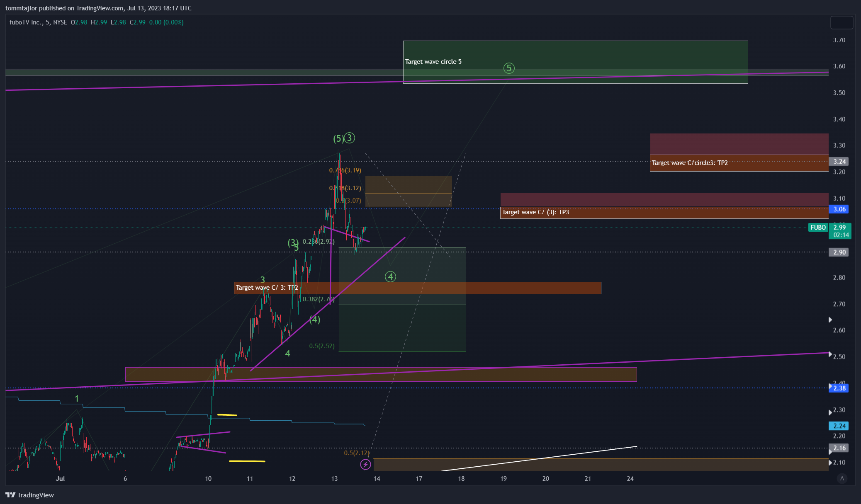Viewport: 861px width, 504px height.
Task: Click the Fibonacci 0.786(3.19) label
Action: coord(345,170)
